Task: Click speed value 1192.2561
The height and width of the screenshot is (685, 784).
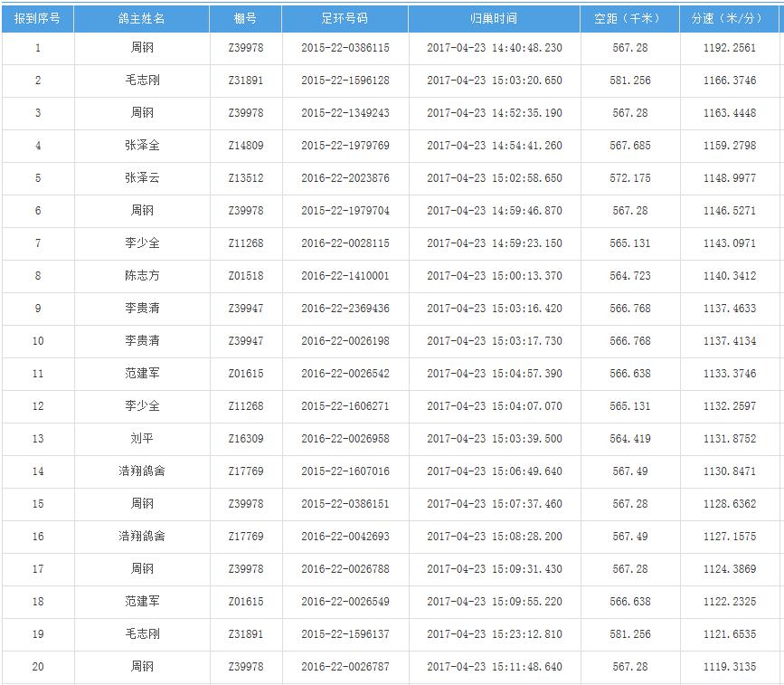Action: click(x=729, y=48)
